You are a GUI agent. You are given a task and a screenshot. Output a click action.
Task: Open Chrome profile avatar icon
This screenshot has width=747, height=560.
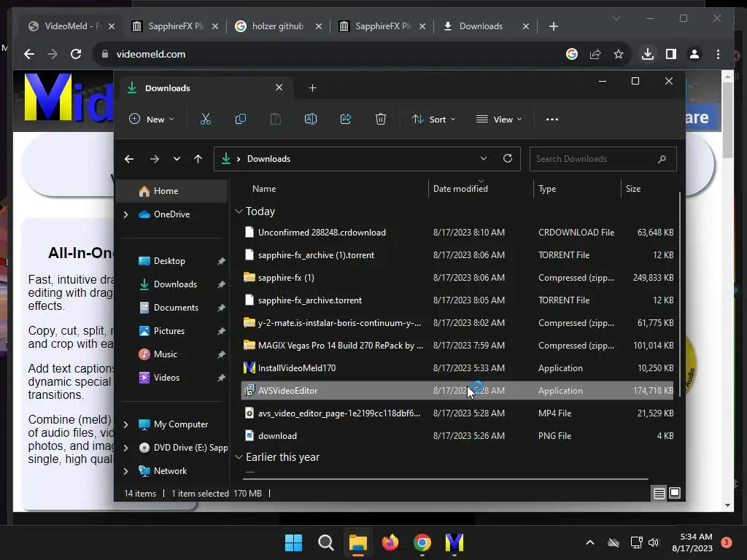point(694,54)
